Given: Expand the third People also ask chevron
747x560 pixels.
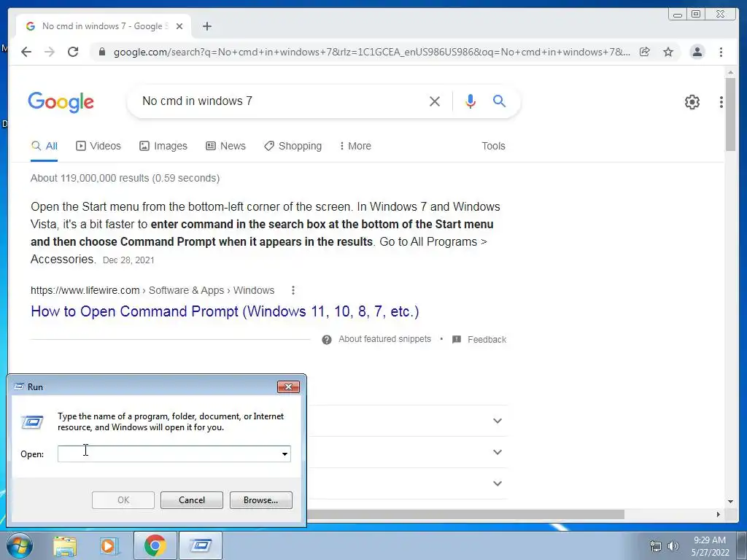Looking at the screenshot, I should tap(498, 483).
